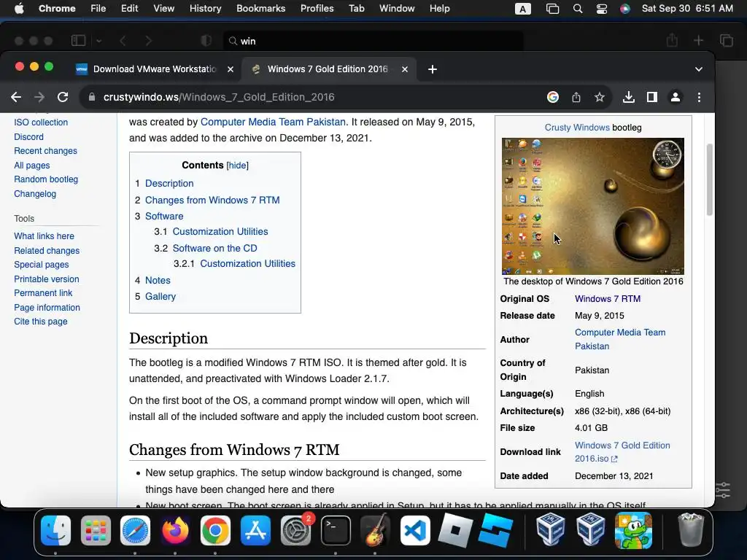Screen dimensions: 747x560
Task: Open System Settings from the Dock
Action: (x=295, y=531)
